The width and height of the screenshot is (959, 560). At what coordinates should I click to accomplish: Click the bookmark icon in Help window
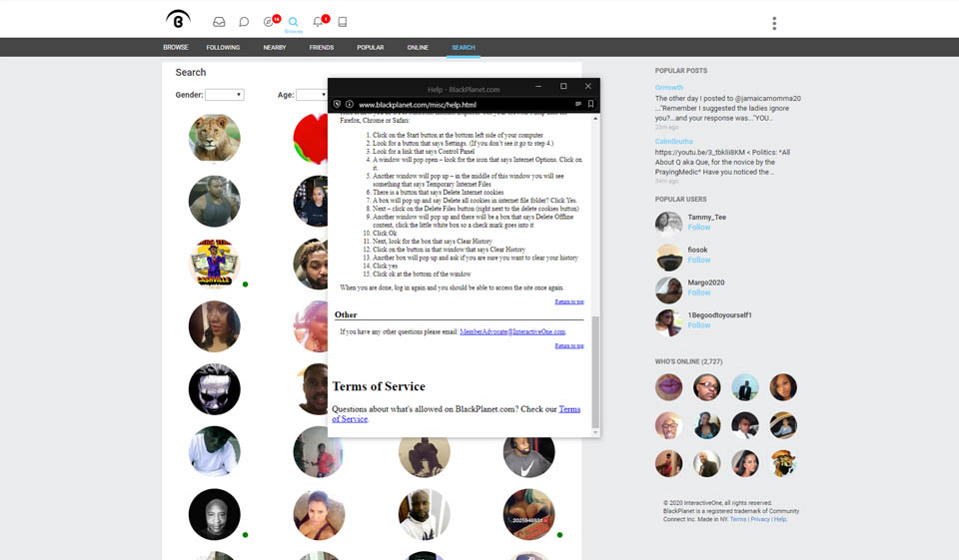590,104
